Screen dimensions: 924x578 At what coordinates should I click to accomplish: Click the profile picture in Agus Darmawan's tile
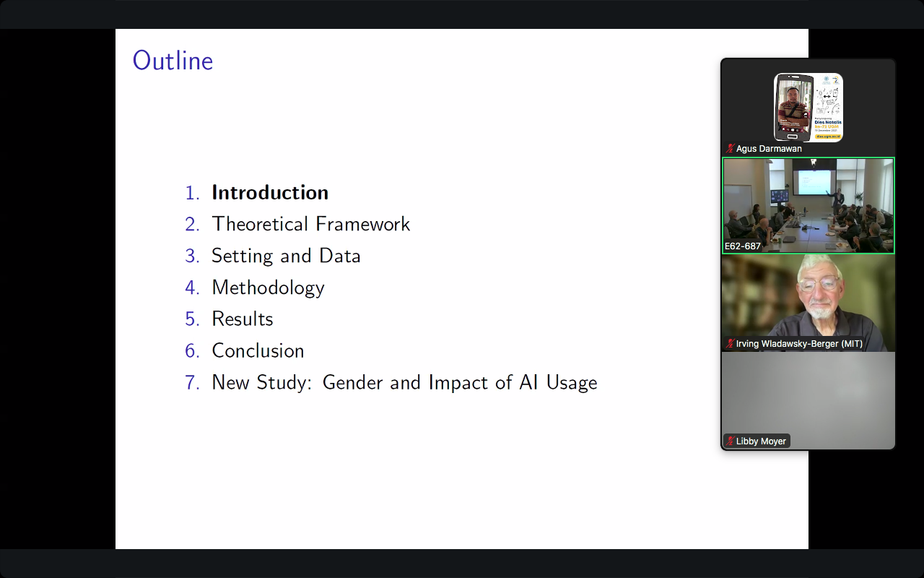[808, 107]
